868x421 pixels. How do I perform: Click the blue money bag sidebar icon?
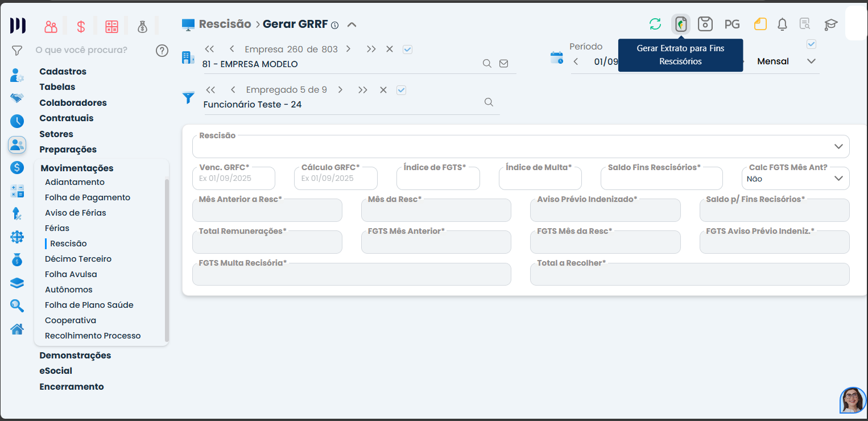[x=17, y=260]
